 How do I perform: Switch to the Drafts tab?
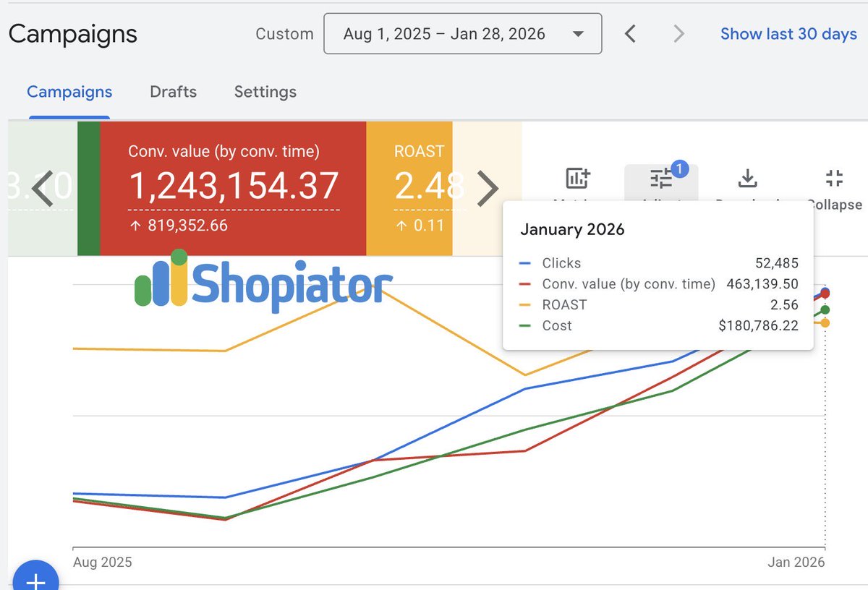coord(173,92)
